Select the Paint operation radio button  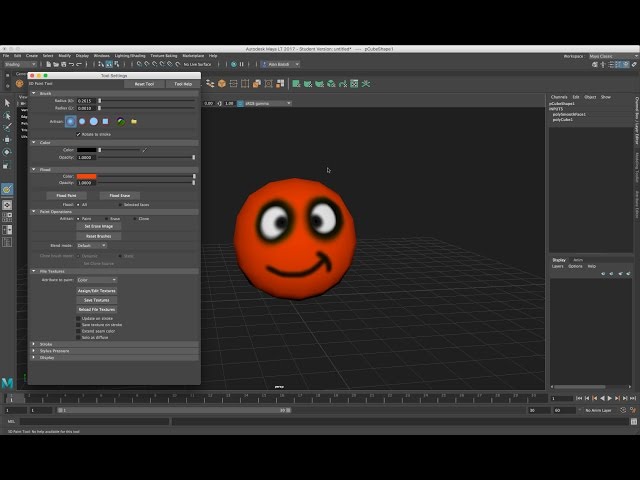coord(78,219)
